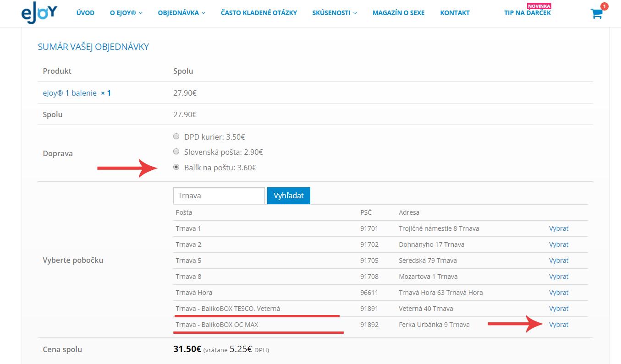Screen dimensions: 621x364
Task: Open TIP NA DARČEK page
Action: click(x=528, y=13)
